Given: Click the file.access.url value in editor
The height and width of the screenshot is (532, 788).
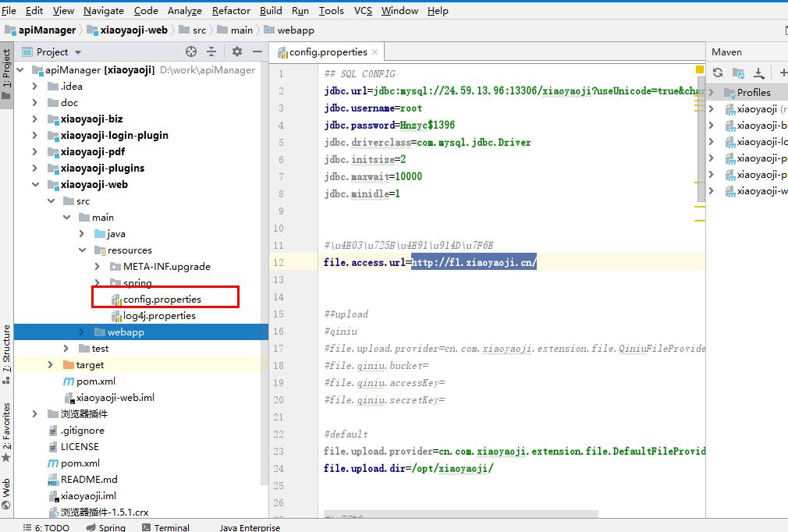Looking at the screenshot, I should (474, 262).
